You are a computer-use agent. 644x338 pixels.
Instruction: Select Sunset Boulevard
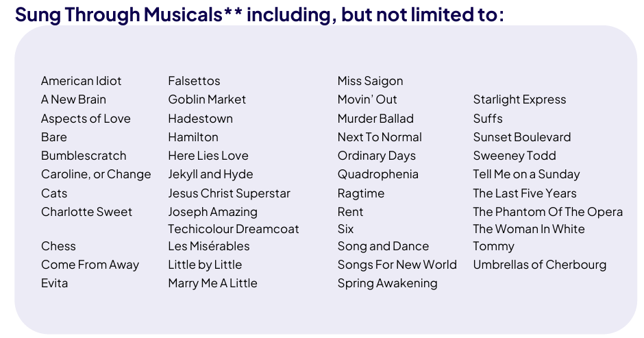click(x=522, y=137)
